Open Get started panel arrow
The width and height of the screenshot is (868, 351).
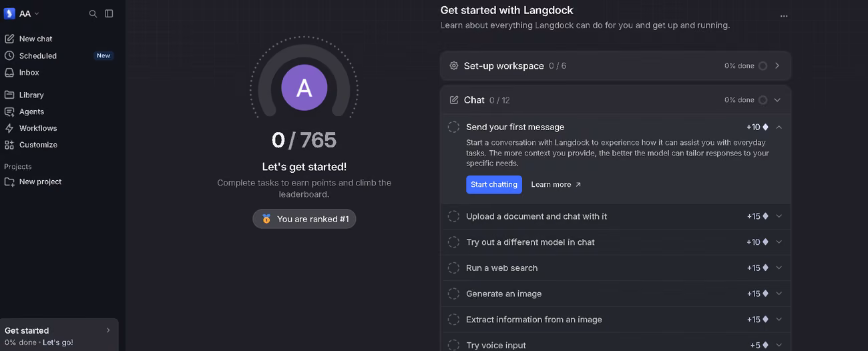[108, 330]
